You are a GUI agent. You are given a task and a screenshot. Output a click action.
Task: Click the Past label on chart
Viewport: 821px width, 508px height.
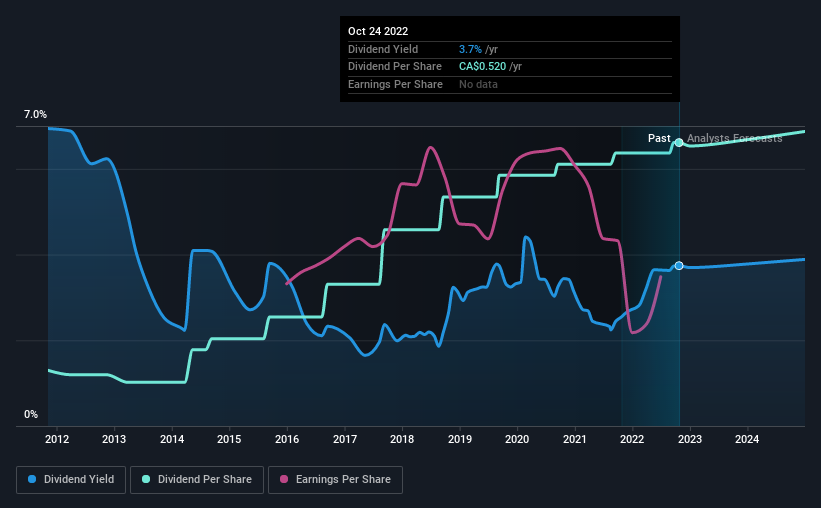(659, 138)
